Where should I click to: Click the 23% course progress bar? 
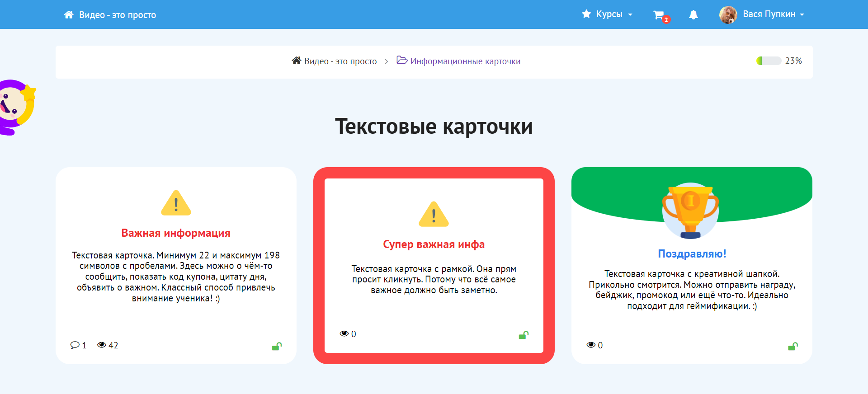coord(769,61)
